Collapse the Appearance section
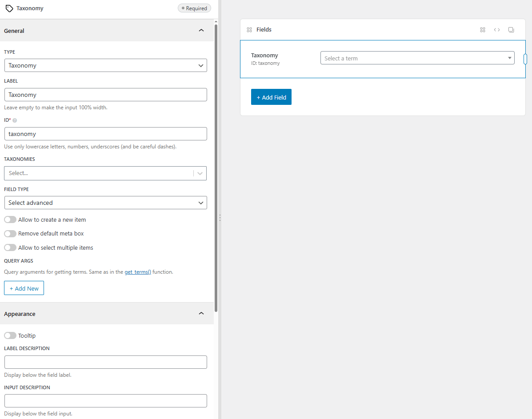The height and width of the screenshot is (419, 532). tap(201, 313)
